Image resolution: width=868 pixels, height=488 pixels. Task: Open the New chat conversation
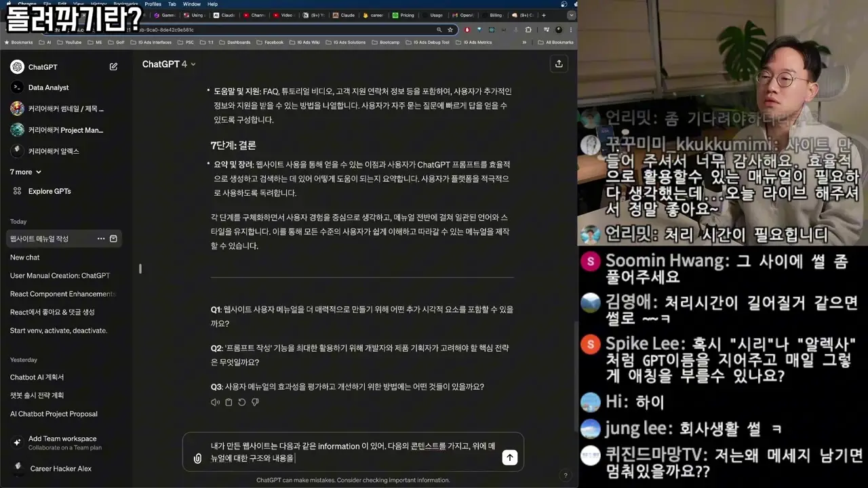tap(25, 258)
